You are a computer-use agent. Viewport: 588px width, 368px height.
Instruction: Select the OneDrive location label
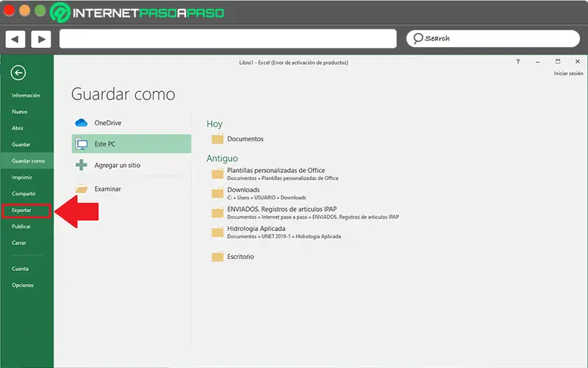(107, 123)
